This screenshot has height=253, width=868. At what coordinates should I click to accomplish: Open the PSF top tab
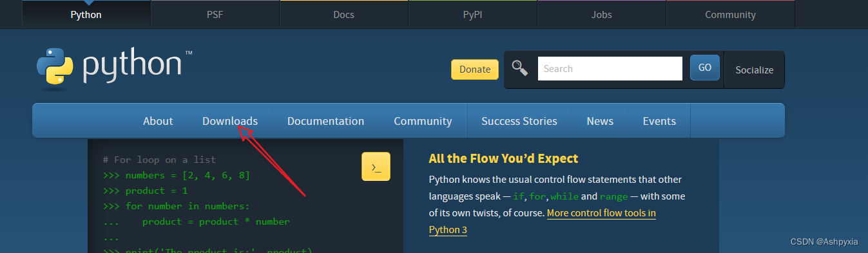[215, 14]
